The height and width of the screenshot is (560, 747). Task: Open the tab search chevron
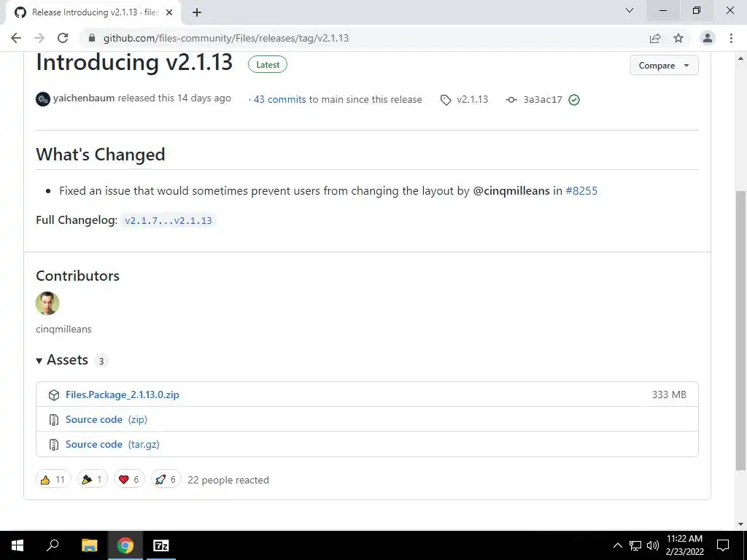pyautogui.click(x=630, y=10)
